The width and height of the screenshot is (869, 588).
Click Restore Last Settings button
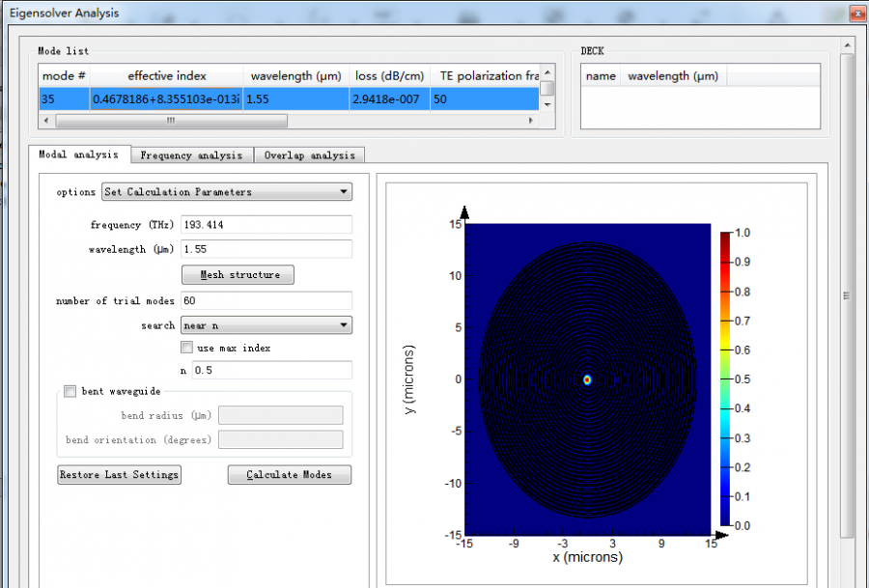120,475
